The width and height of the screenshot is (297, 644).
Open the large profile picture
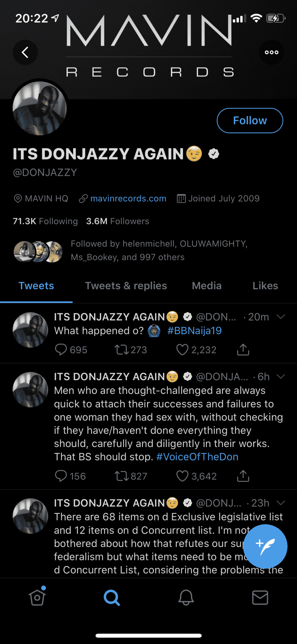tap(40, 108)
